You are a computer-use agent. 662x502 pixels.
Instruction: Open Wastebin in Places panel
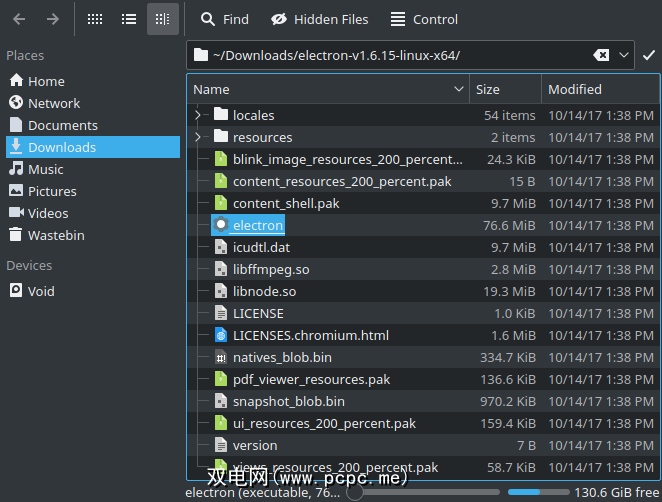93,235
